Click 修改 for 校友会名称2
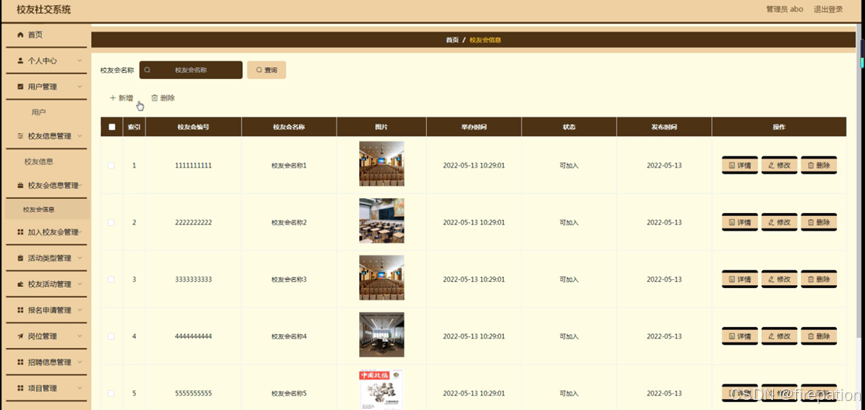 tap(779, 222)
